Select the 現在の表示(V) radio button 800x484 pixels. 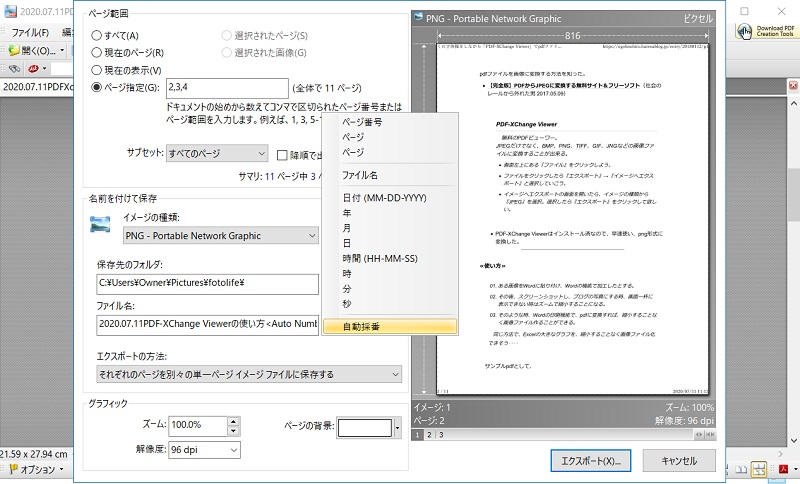(96, 70)
